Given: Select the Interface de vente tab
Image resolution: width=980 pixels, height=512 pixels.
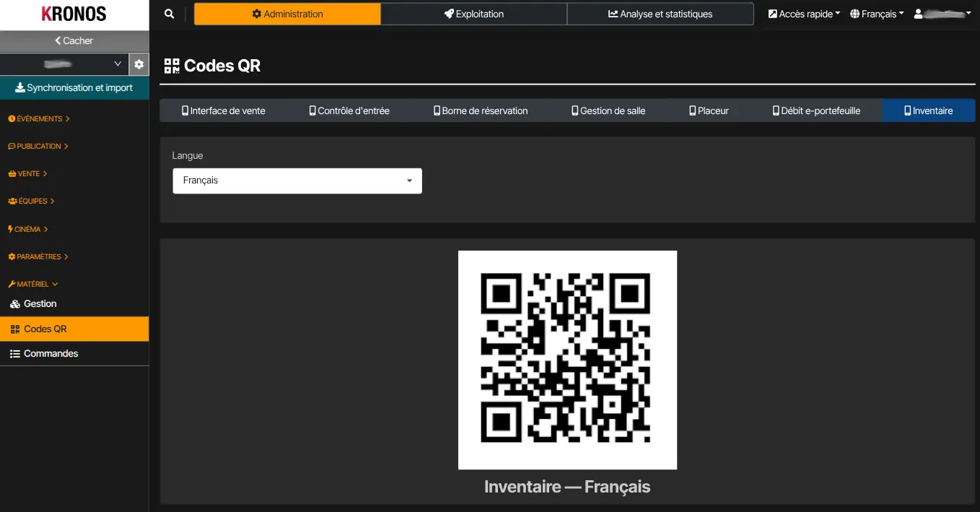Looking at the screenshot, I should coord(224,110).
